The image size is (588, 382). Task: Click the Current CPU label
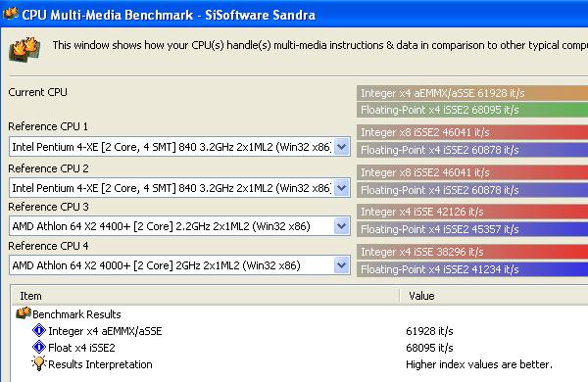point(37,92)
